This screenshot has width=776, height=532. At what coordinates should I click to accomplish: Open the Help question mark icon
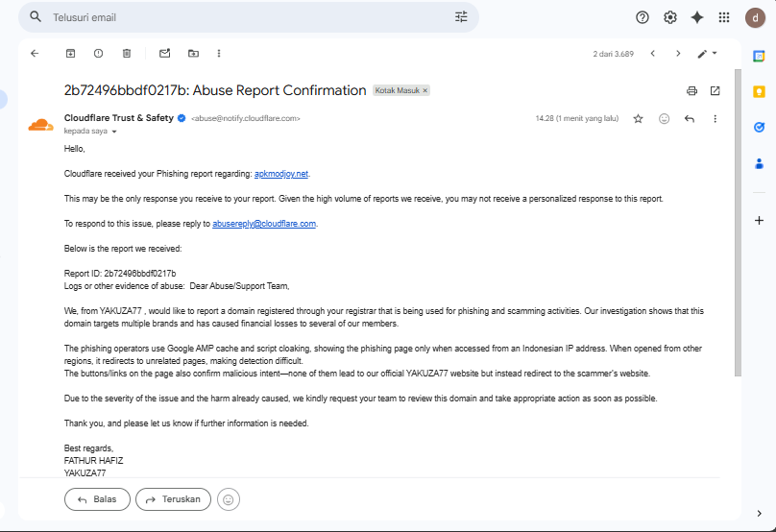[642, 18]
